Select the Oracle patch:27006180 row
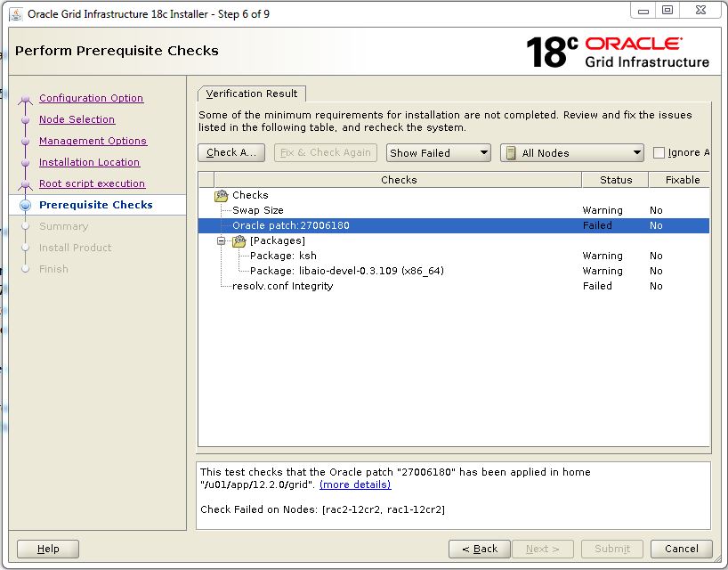Screen dimensions: 728x570 [x=454, y=225]
